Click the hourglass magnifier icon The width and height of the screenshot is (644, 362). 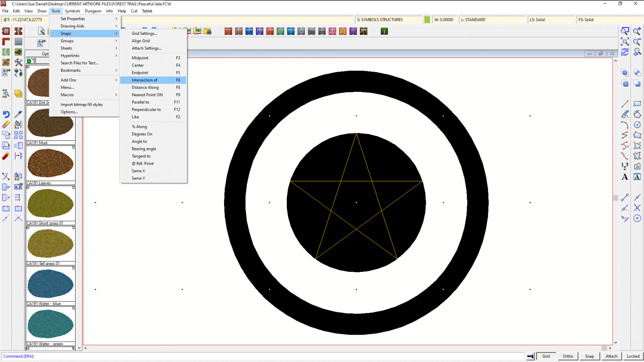6,94
